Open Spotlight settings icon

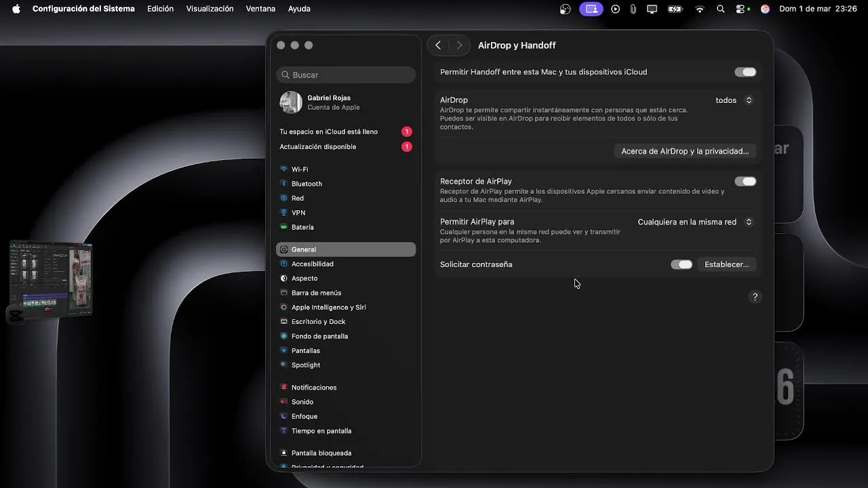[x=283, y=365]
